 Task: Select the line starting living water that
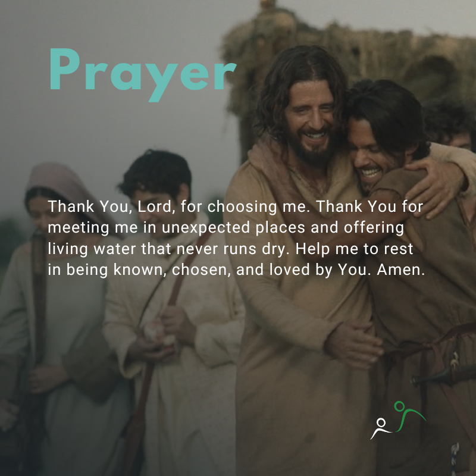tap(230, 249)
